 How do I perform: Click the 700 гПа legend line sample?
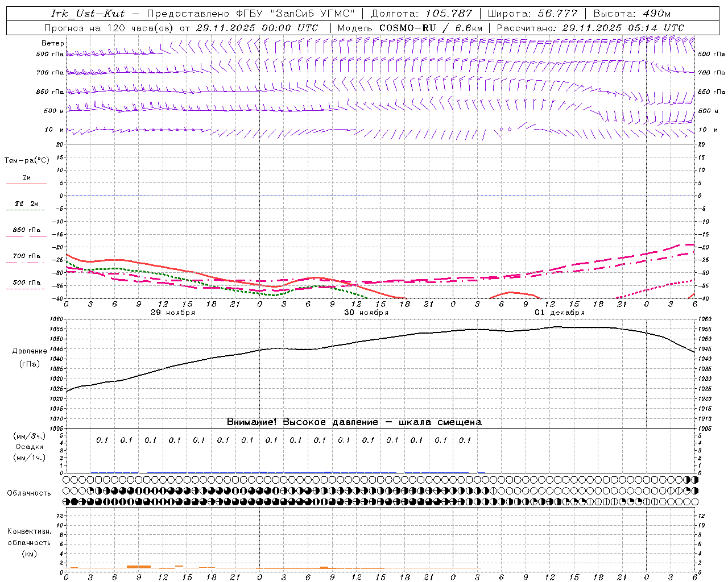coord(26,263)
